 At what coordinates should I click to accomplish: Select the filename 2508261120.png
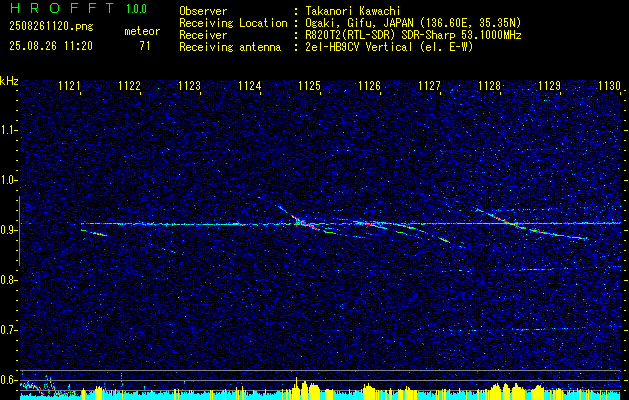click(x=51, y=27)
